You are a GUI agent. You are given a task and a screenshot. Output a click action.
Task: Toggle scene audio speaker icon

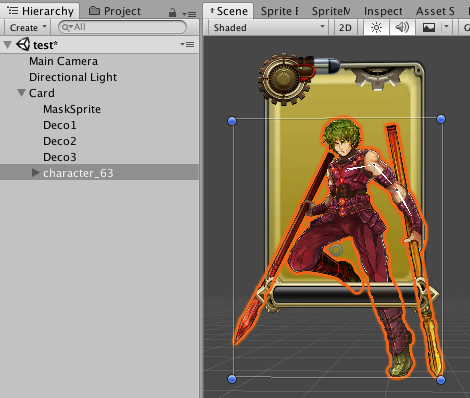tap(402, 27)
